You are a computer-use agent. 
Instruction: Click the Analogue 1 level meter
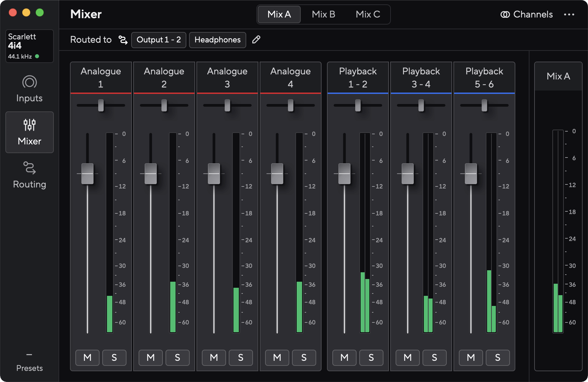click(110, 233)
